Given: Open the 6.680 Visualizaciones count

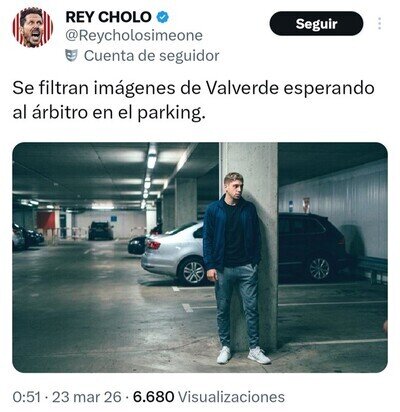Looking at the screenshot, I should click(209, 397).
